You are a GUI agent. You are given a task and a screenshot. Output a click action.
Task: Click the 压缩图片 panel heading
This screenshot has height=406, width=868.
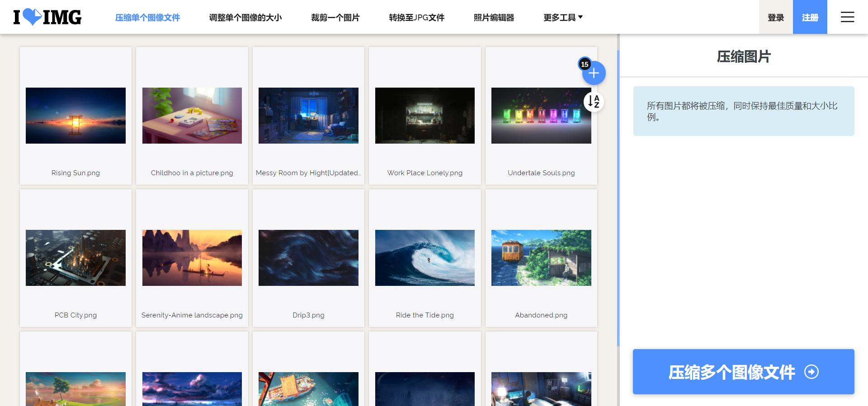coord(744,56)
